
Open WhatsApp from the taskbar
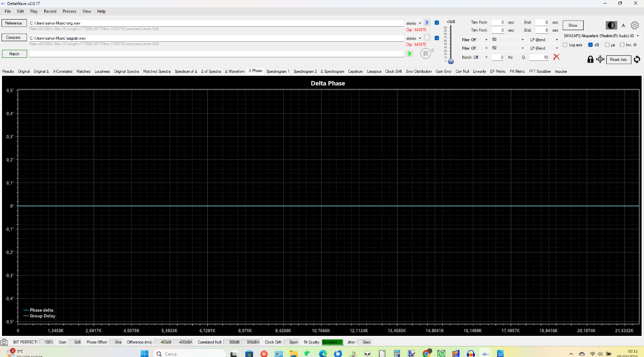point(441,353)
